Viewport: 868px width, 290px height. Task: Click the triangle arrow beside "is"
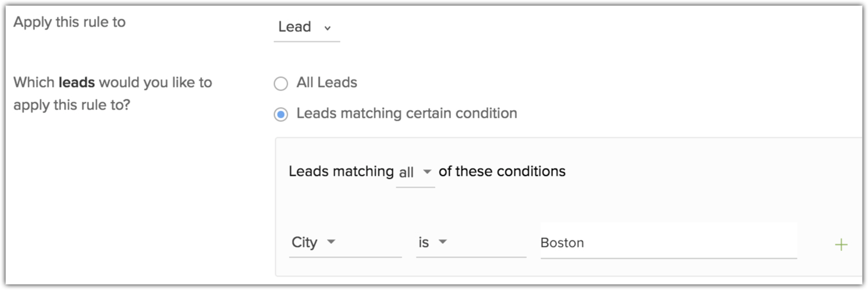442,242
